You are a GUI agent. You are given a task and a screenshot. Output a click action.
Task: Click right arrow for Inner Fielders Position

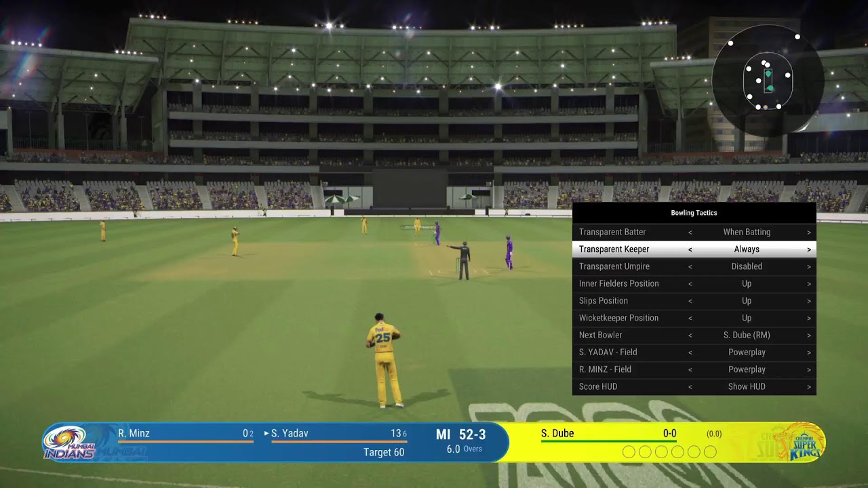[809, 283]
